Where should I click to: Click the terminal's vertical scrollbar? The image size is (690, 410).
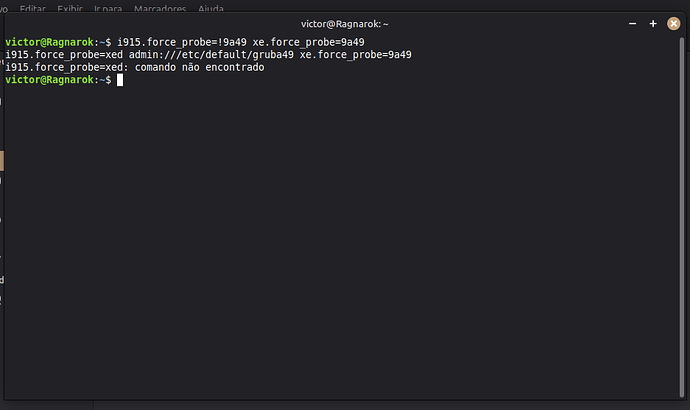point(682,217)
